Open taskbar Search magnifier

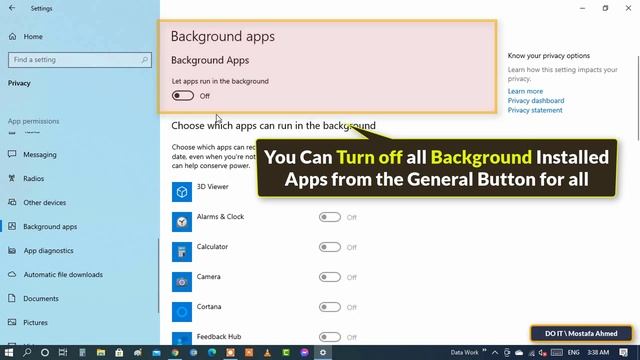coord(27,352)
